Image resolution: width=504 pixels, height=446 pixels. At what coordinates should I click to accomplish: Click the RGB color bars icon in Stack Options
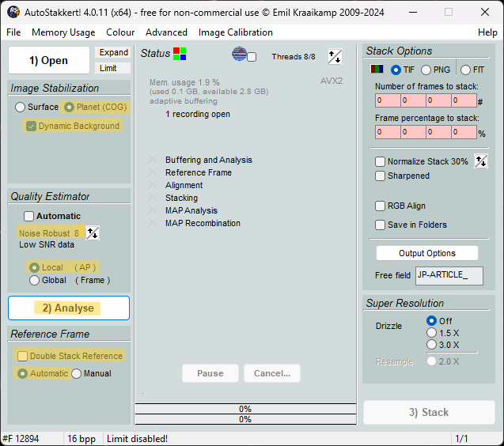pyautogui.click(x=377, y=69)
